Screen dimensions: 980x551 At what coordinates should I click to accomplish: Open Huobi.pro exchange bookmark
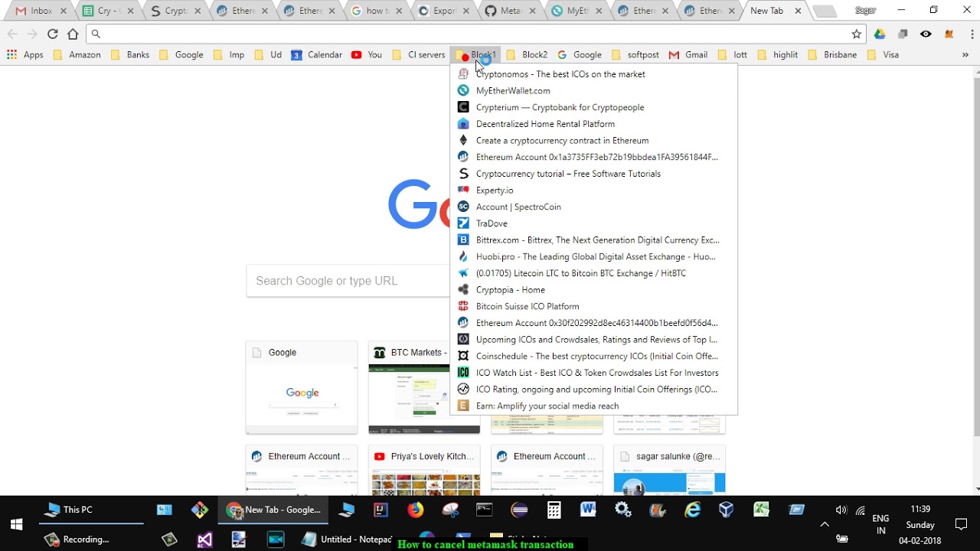coord(593,256)
